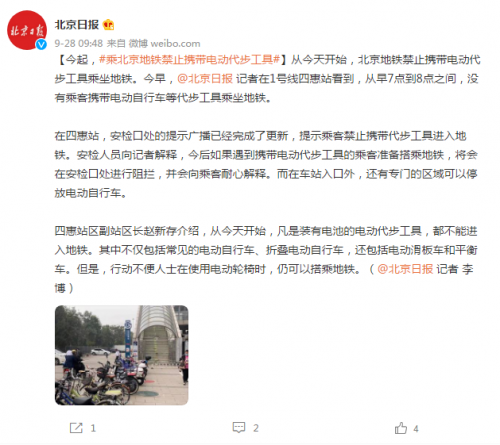Open the 北京日报 account name
The height and width of the screenshot is (445, 500).
tap(77, 25)
